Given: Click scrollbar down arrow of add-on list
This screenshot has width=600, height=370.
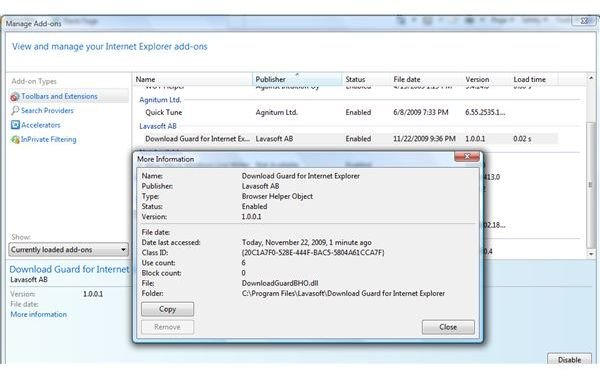Looking at the screenshot, I should coord(591,253).
